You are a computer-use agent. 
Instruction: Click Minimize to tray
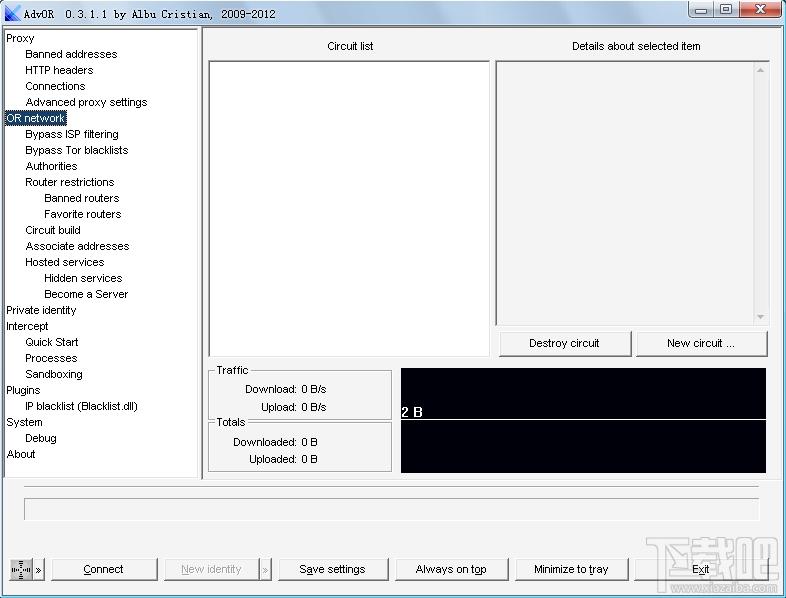click(571, 569)
